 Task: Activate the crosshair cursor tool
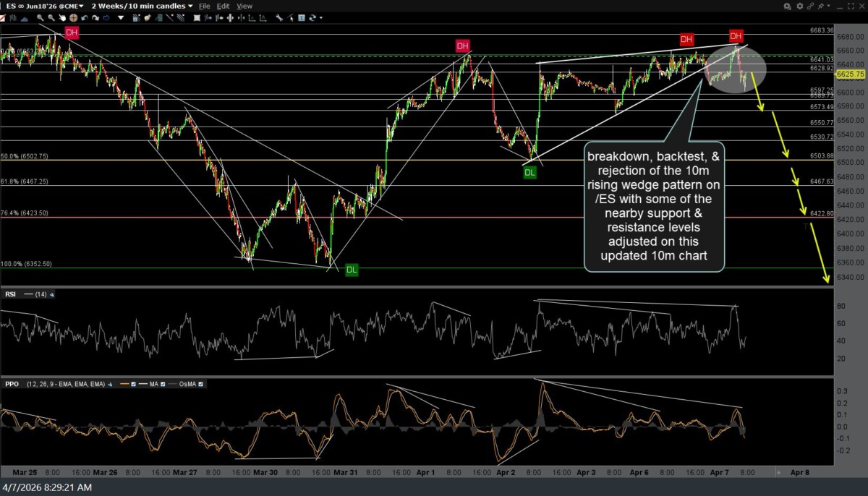(x=73, y=18)
